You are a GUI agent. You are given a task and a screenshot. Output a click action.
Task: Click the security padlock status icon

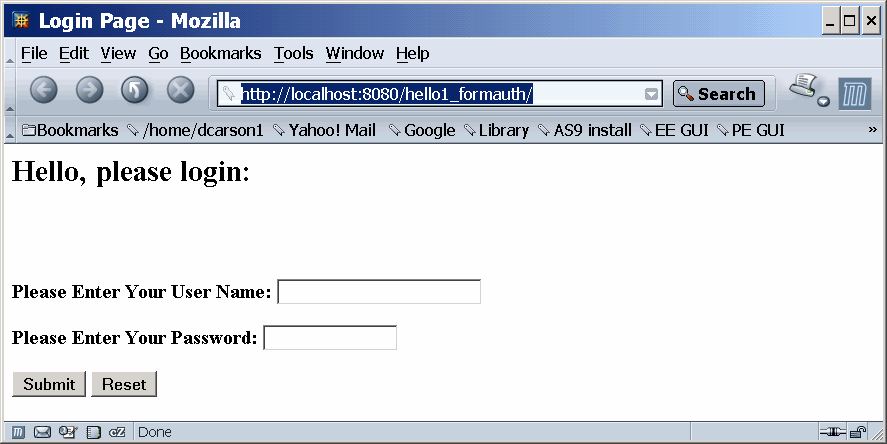click(858, 432)
